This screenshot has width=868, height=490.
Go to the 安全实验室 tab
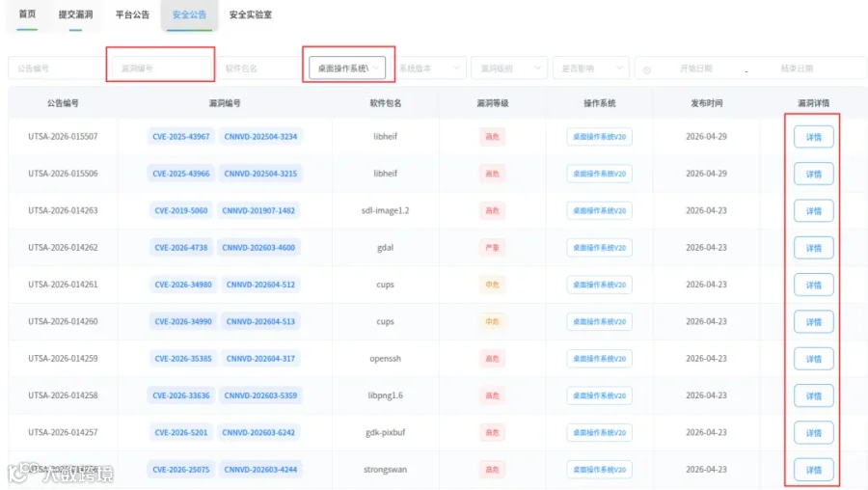pyautogui.click(x=250, y=14)
